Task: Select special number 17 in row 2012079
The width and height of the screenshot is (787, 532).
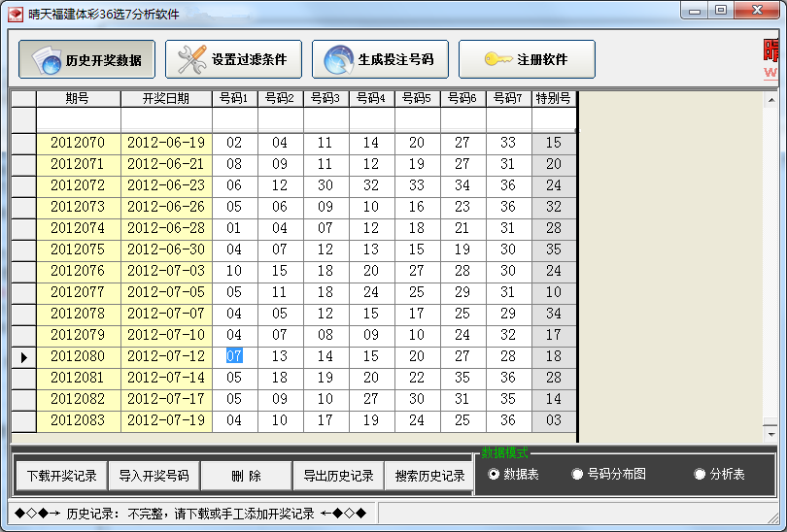Action: [x=554, y=335]
